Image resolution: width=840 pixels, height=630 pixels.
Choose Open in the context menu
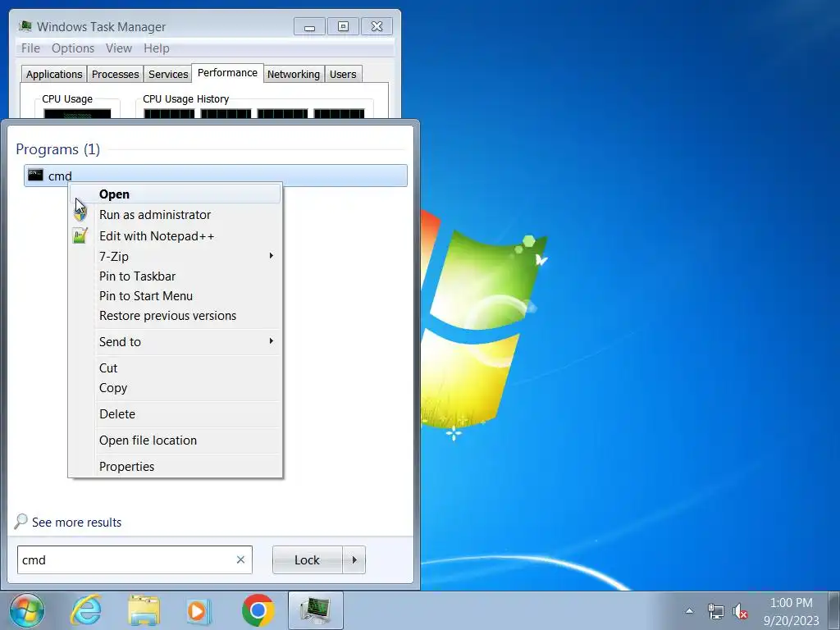(x=176, y=194)
